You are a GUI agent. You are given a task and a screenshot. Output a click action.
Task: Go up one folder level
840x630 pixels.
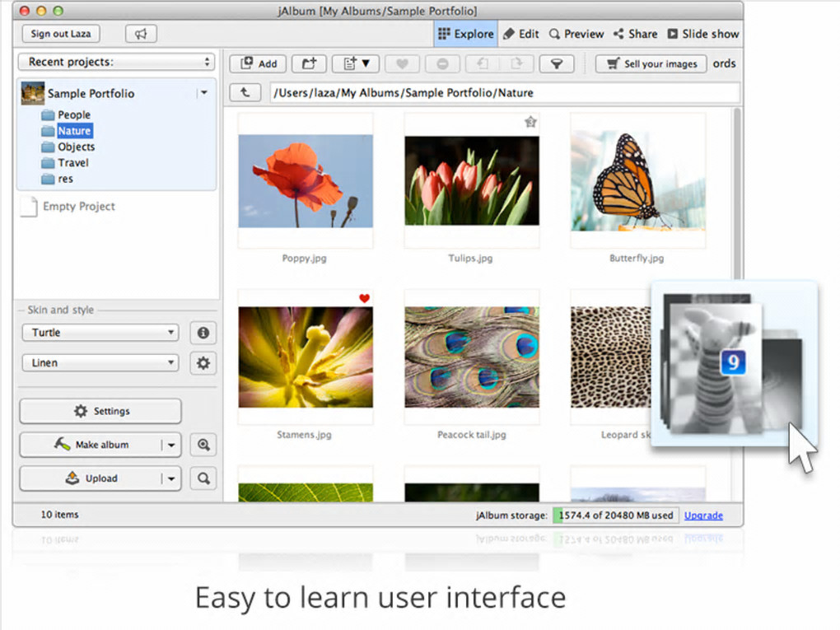(245, 93)
